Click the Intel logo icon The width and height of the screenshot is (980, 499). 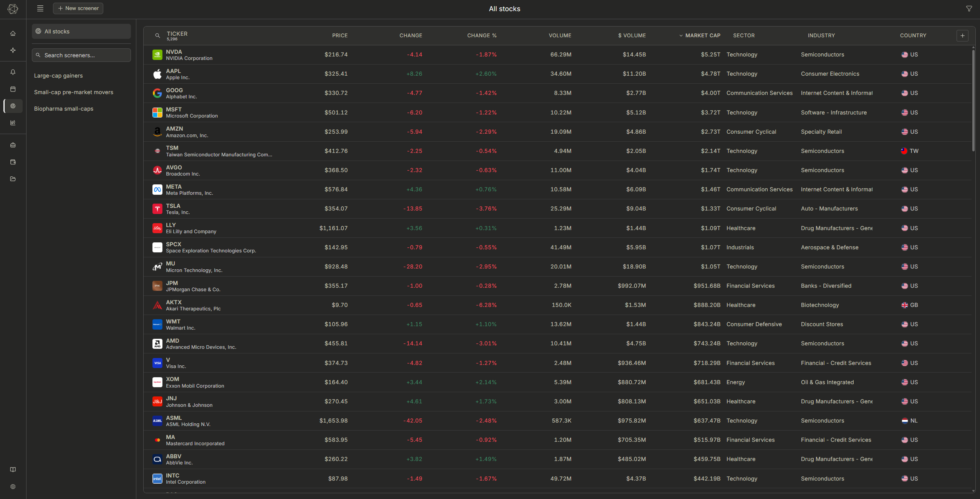click(x=157, y=479)
